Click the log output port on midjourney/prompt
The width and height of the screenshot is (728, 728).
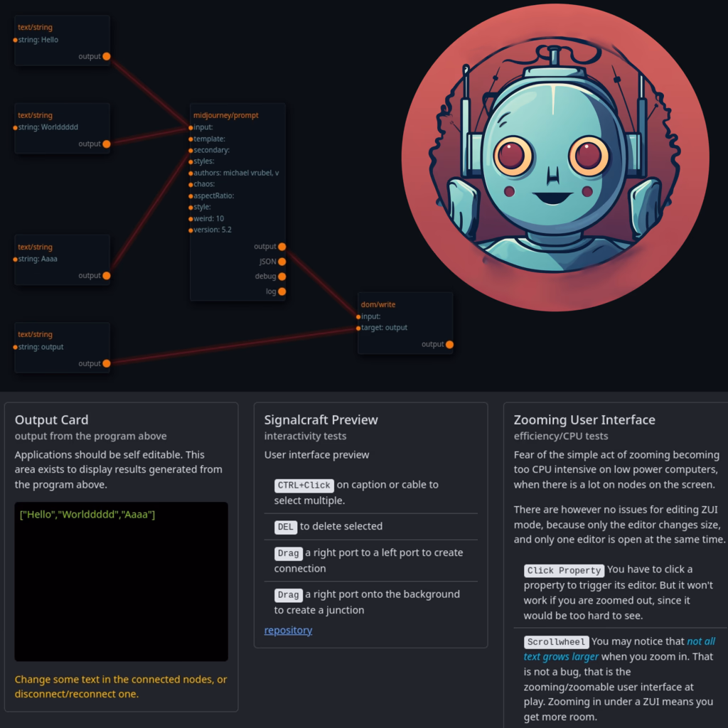pyautogui.click(x=282, y=291)
